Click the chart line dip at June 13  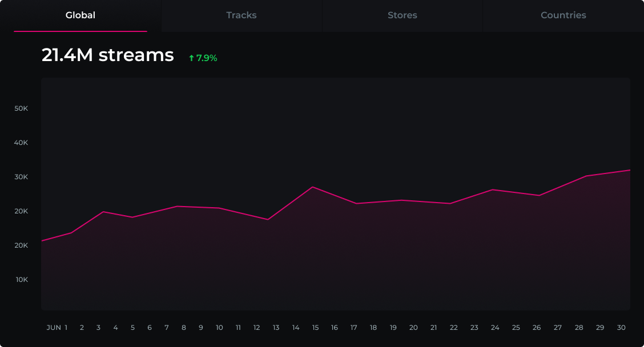[x=268, y=219]
